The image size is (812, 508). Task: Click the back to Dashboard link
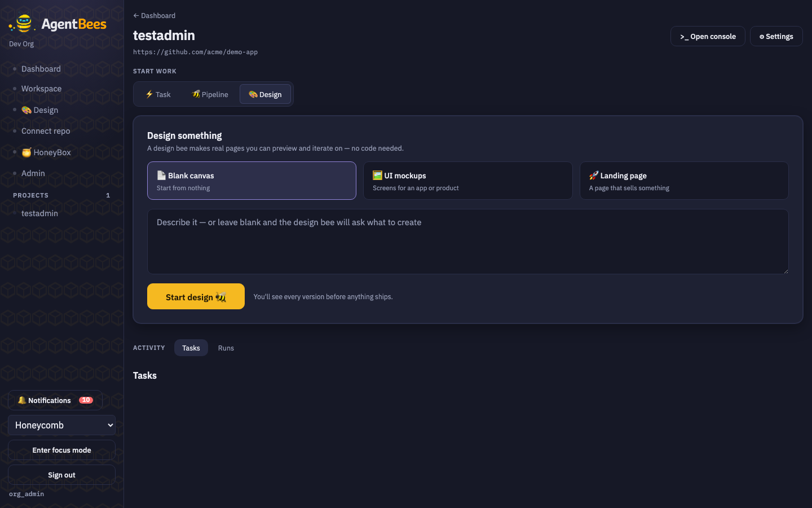(154, 16)
